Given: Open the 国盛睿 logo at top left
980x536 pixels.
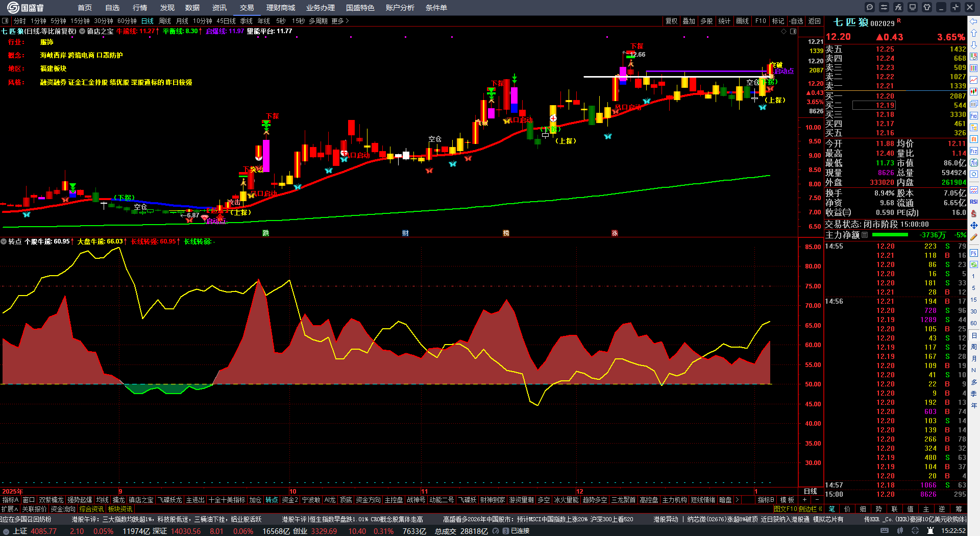Looking at the screenshot, I should tap(26, 8).
